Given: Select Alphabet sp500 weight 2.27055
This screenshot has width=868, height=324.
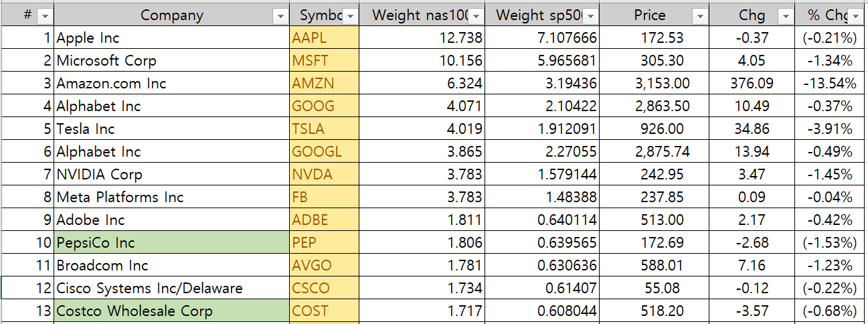Looking at the screenshot, I should pyautogui.click(x=543, y=152).
